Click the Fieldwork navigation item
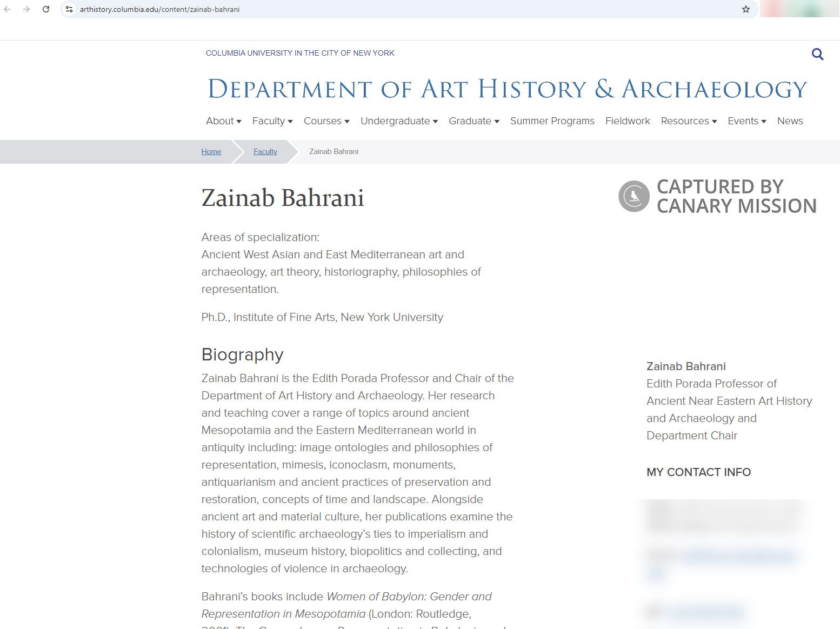Screen dimensions: 840x629 pyautogui.click(x=627, y=121)
